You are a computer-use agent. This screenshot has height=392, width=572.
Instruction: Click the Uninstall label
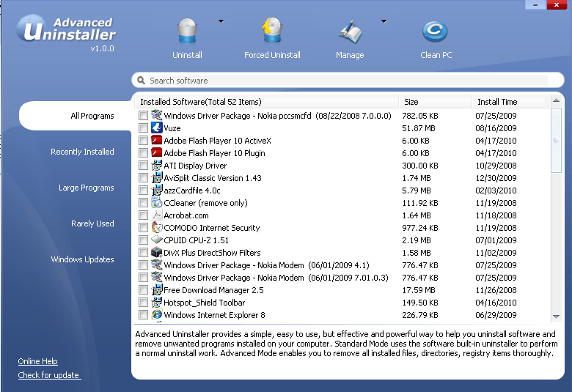pos(187,55)
